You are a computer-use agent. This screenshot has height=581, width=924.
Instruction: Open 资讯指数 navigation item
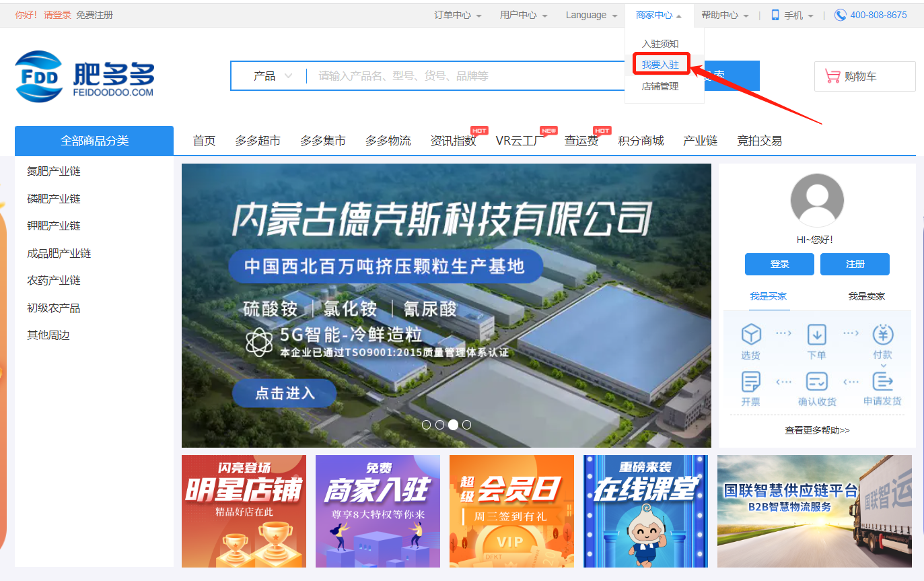[x=454, y=141]
